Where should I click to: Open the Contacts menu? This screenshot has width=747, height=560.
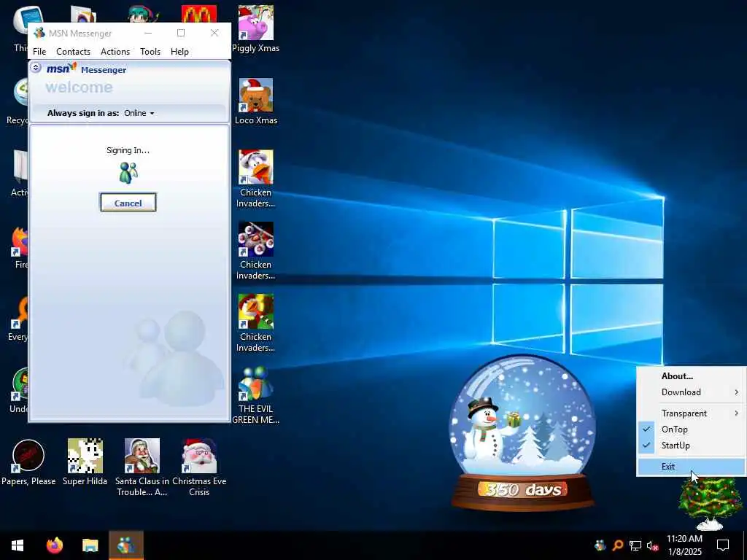tap(74, 52)
